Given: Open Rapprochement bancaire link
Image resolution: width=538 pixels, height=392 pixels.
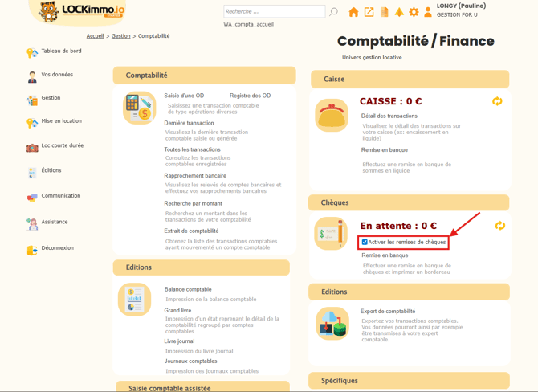Looking at the screenshot, I should [x=195, y=176].
